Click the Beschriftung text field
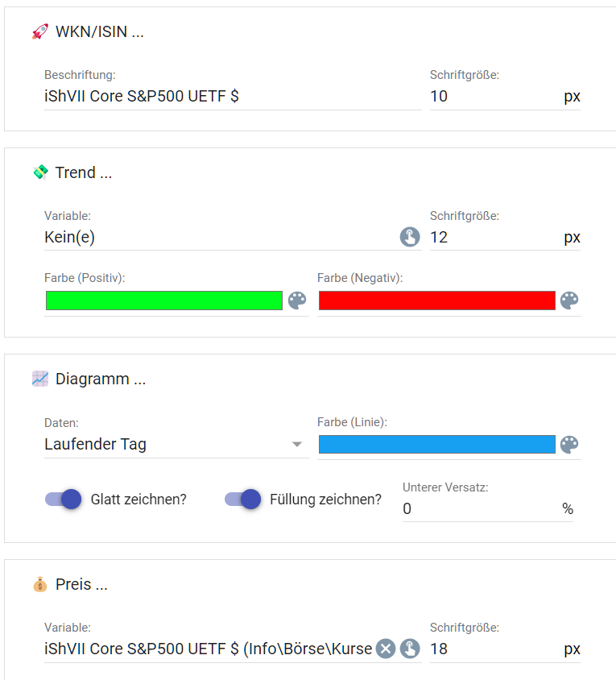The height and width of the screenshot is (680, 616). (x=232, y=97)
